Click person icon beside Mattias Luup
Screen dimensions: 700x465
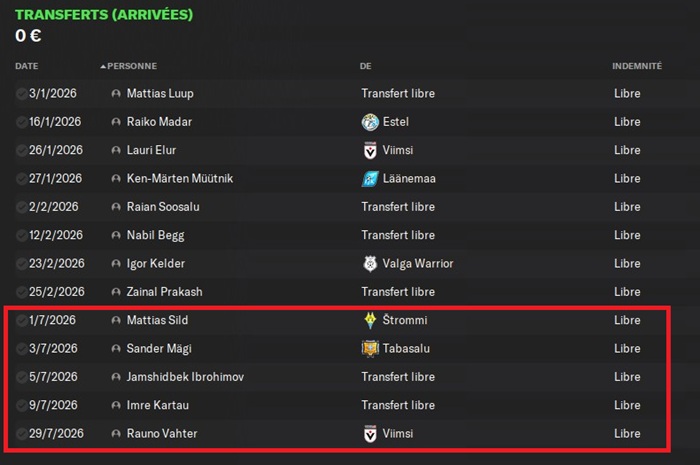pyautogui.click(x=116, y=94)
